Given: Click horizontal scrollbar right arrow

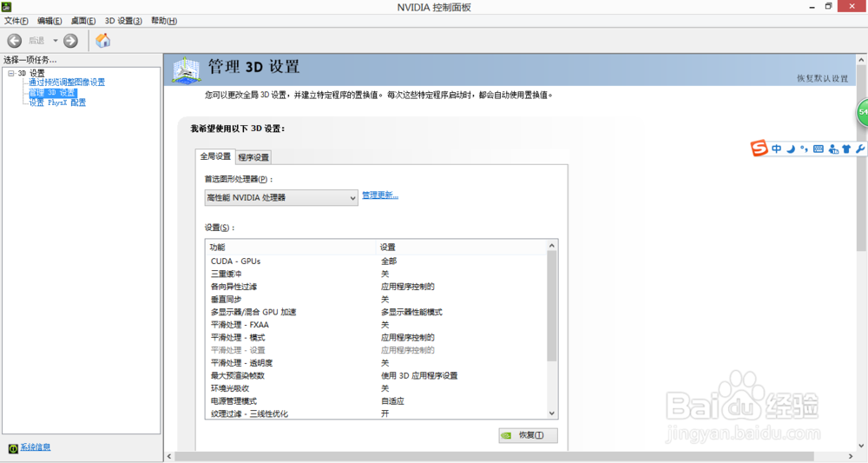Looking at the screenshot, I should [x=851, y=456].
